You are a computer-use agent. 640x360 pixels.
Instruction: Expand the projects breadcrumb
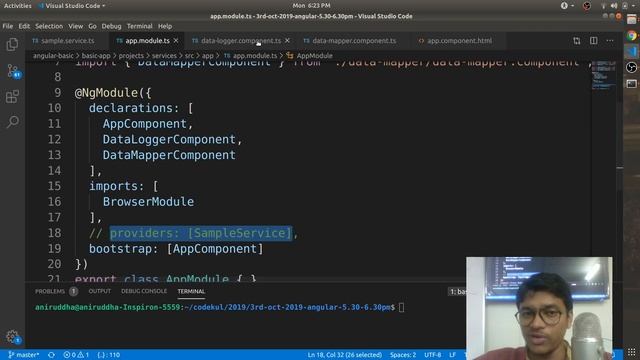coord(131,56)
